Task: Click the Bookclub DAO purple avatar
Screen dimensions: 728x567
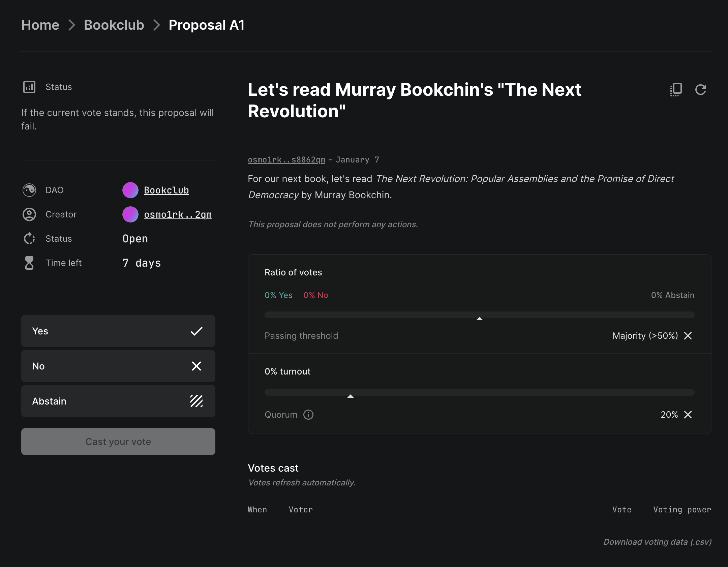Action: click(x=130, y=190)
